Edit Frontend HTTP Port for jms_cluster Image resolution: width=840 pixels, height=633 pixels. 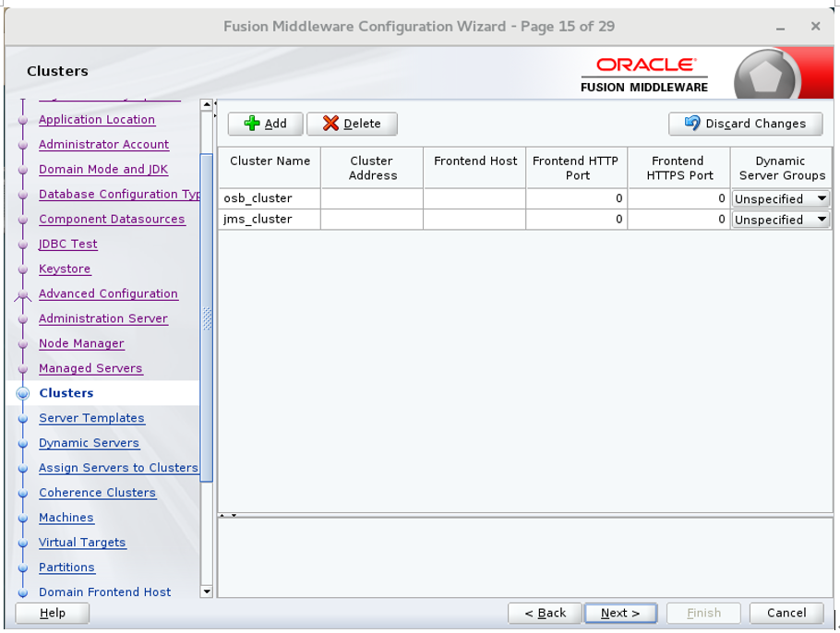click(x=576, y=220)
